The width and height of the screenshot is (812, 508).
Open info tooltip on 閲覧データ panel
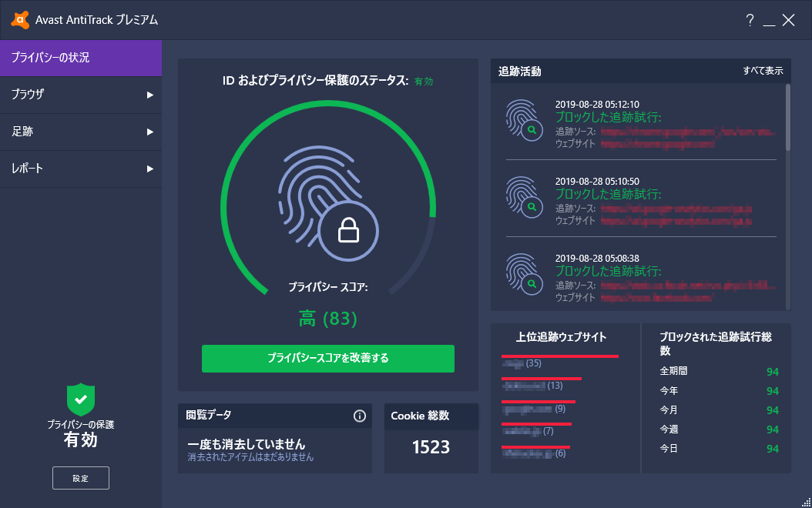tap(359, 416)
